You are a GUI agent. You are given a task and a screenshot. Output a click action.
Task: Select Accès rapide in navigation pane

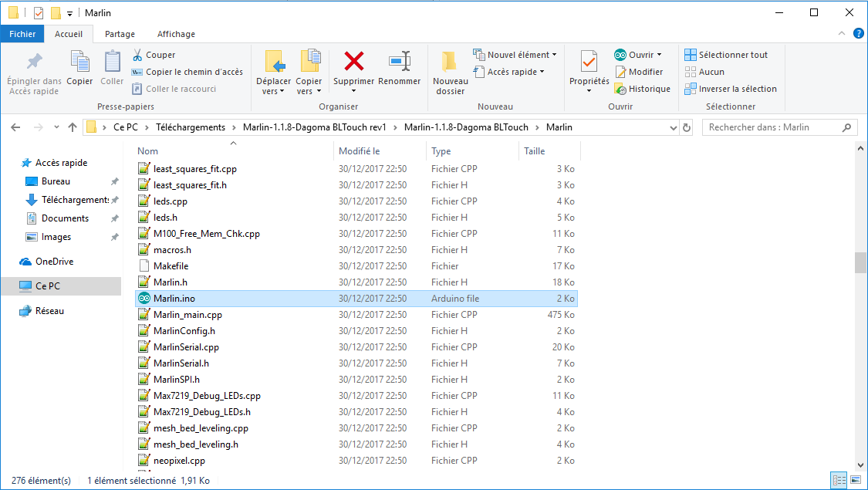coord(61,163)
